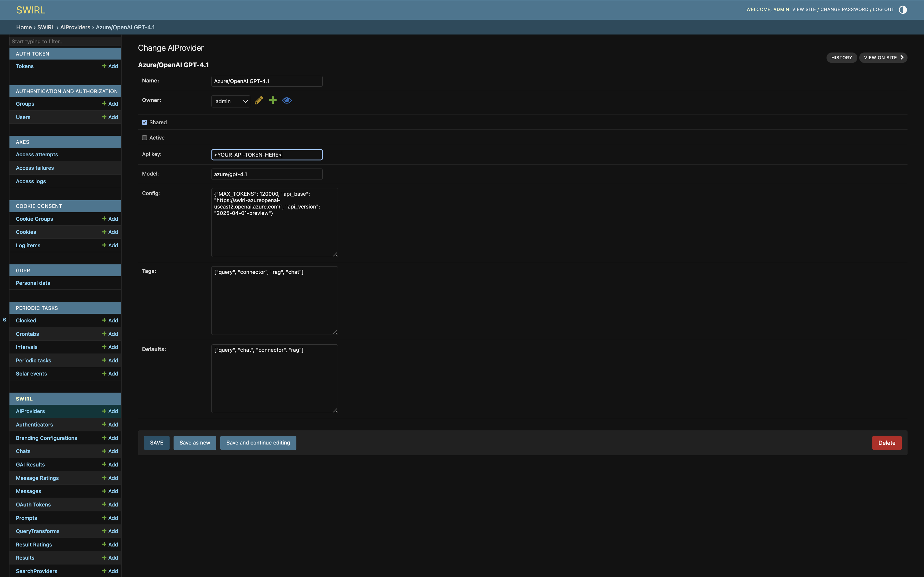Collapse the sidebar using the chevron icon
Image resolution: width=924 pixels, height=577 pixels.
pos(4,320)
